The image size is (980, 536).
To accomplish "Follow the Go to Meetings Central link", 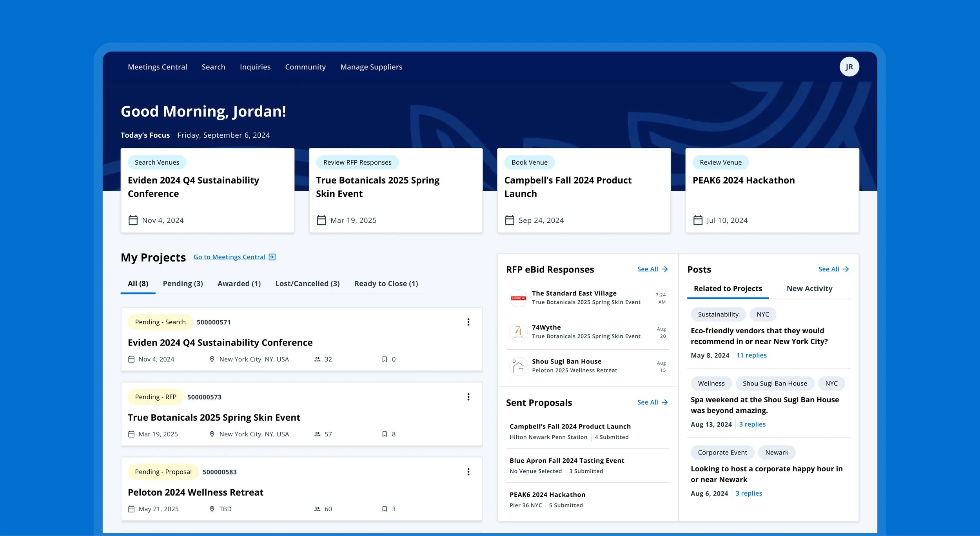I will point(229,257).
